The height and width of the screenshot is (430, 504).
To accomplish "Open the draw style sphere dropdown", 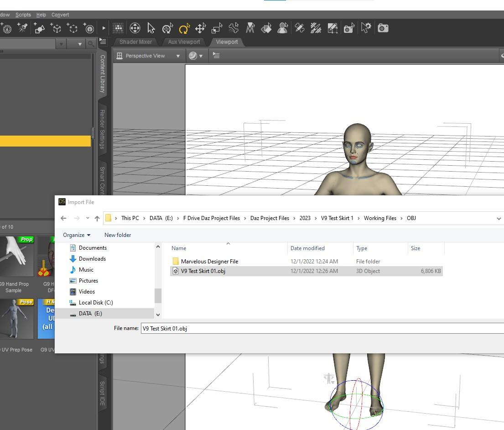I will (196, 56).
